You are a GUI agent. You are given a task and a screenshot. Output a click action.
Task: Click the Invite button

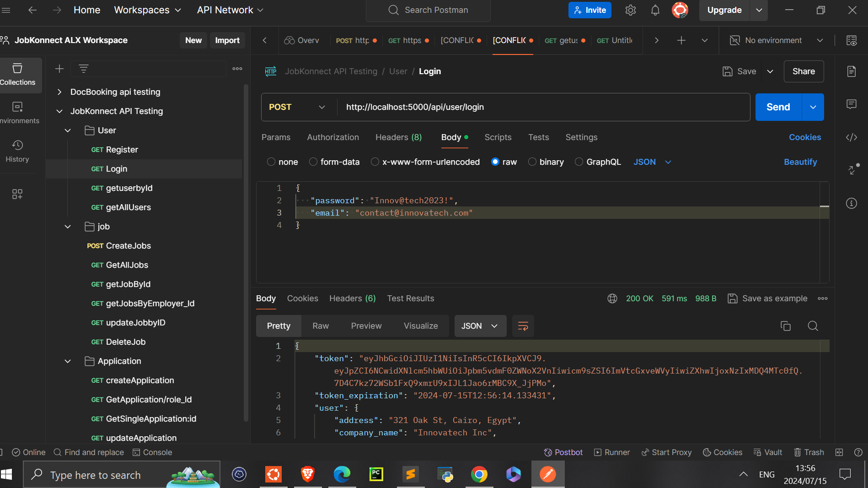(x=590, y=10)
